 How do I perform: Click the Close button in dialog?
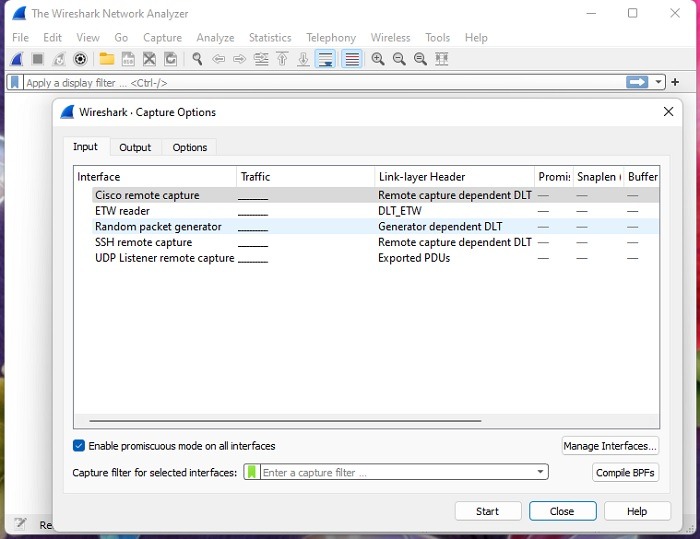[x=562, y=511]
